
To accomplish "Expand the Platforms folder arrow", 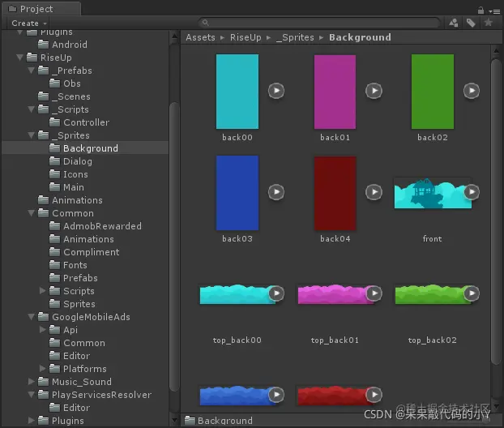I will 42,369.
